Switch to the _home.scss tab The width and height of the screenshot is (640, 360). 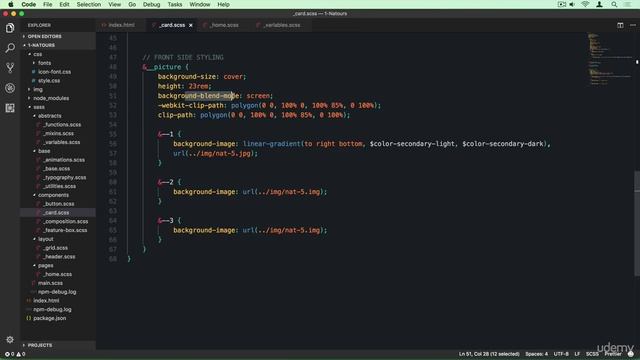coord(224,25)
